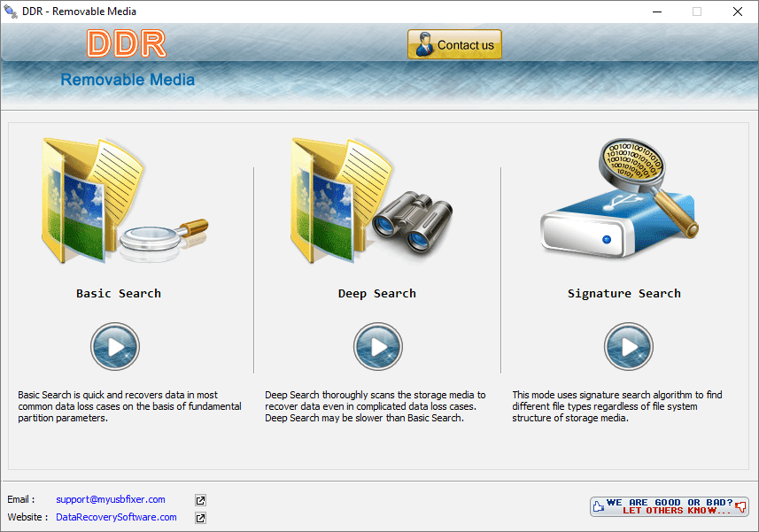Click the external-link icon beside Website
Screen dimensions: 759x532
(200, 518)
